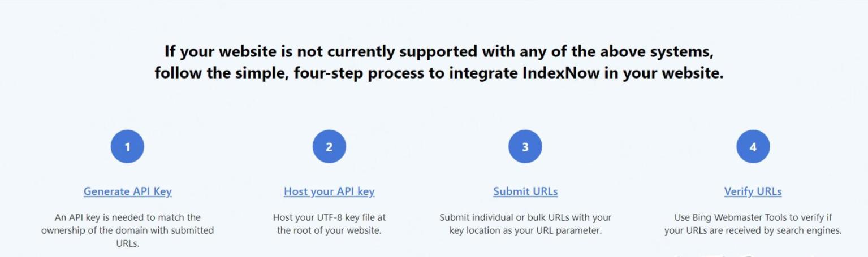Click the blue step 3 circle
This screenshot has width=868, height=257.
525,147
